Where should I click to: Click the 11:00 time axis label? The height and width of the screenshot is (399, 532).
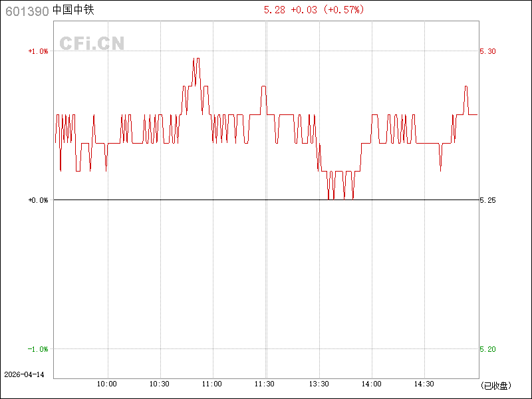tap(212, 384)
